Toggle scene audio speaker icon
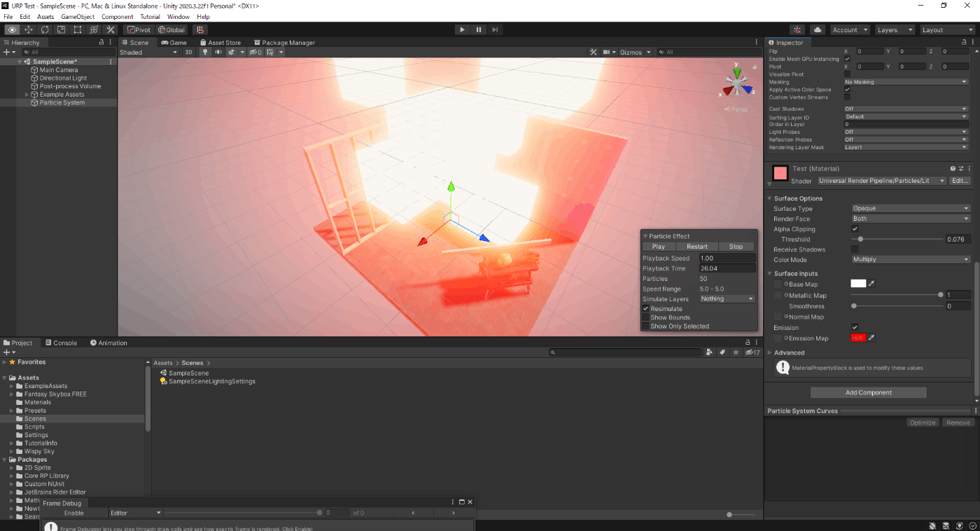 pyautogui.click(x=218, y=53)
